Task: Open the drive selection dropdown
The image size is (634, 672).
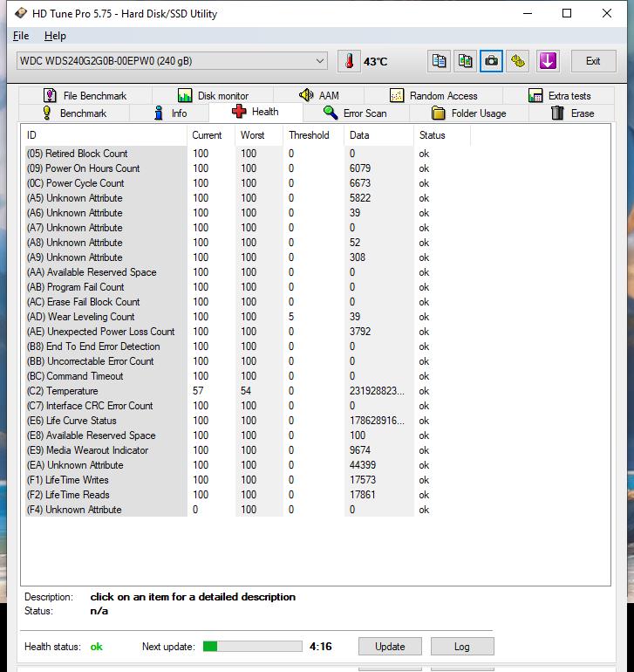Action: pos(172,61)
